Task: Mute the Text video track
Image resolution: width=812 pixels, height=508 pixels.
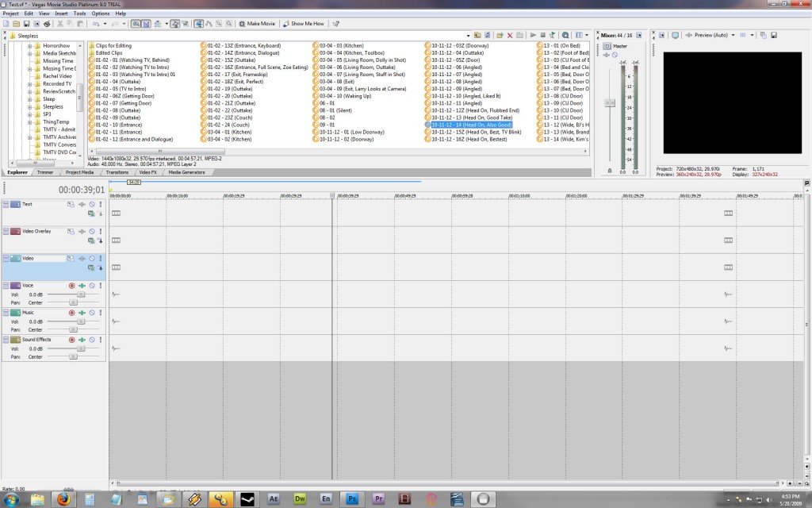Action: [91, 204]
